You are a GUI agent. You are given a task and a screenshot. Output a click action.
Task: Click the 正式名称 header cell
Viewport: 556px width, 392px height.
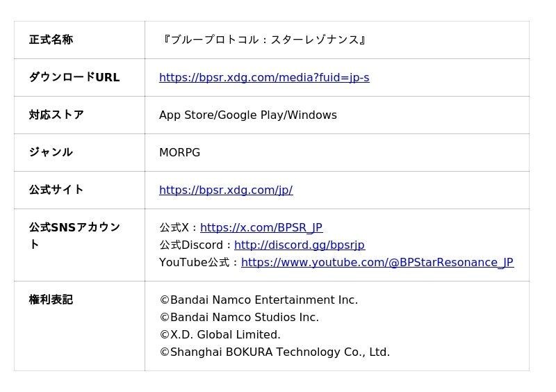pyautogui.click(x=51, y=40)
